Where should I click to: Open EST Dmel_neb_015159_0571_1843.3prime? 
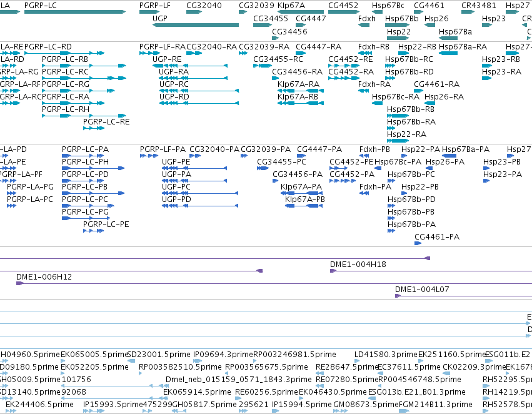pyautogui.click(x=239, y=380)
